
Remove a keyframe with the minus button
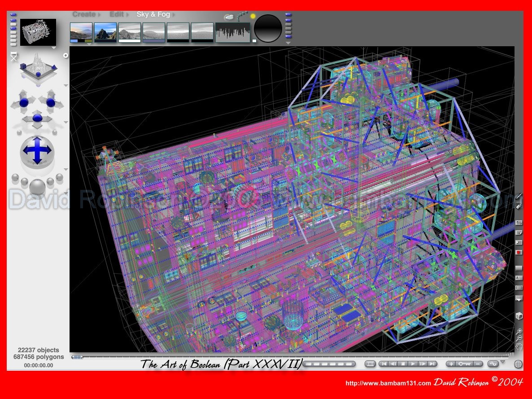[x=477, y=364]
